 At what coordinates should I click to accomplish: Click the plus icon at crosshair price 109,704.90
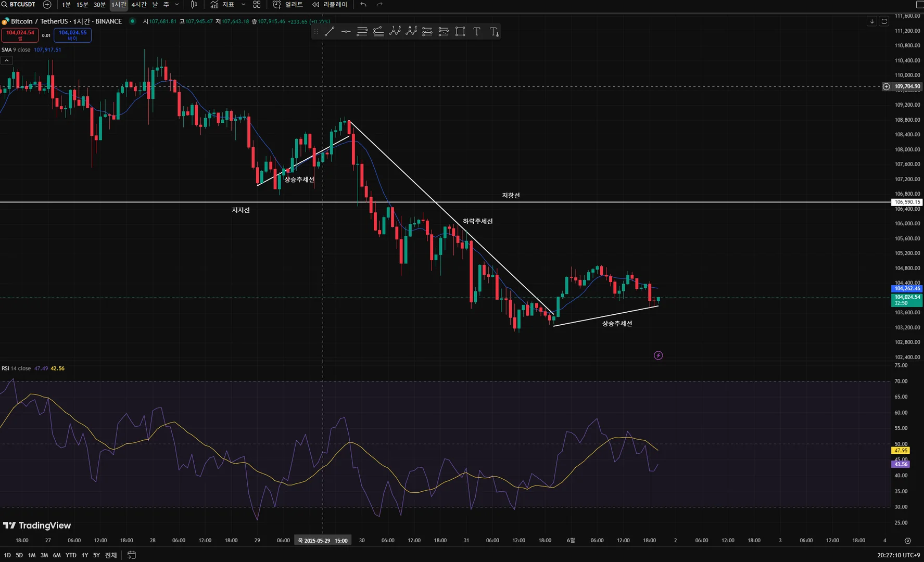coord(886,87)
